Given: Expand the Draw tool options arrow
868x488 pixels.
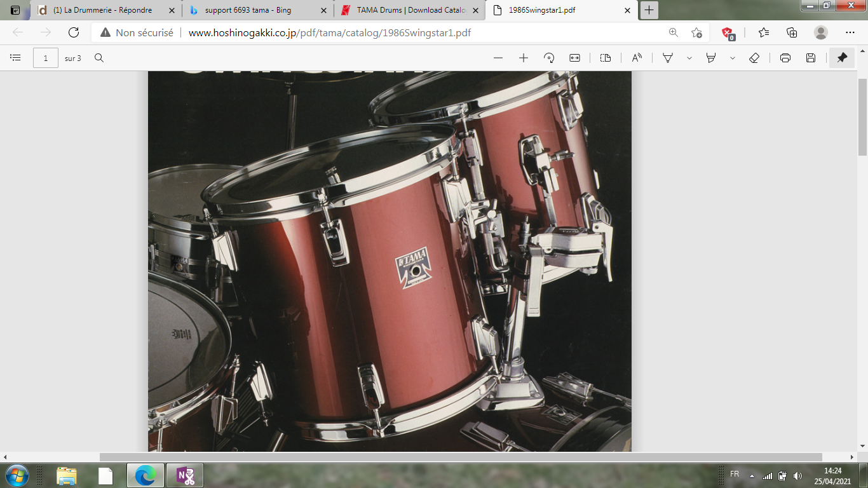Looking at the screenshot, I should [689, 58].
